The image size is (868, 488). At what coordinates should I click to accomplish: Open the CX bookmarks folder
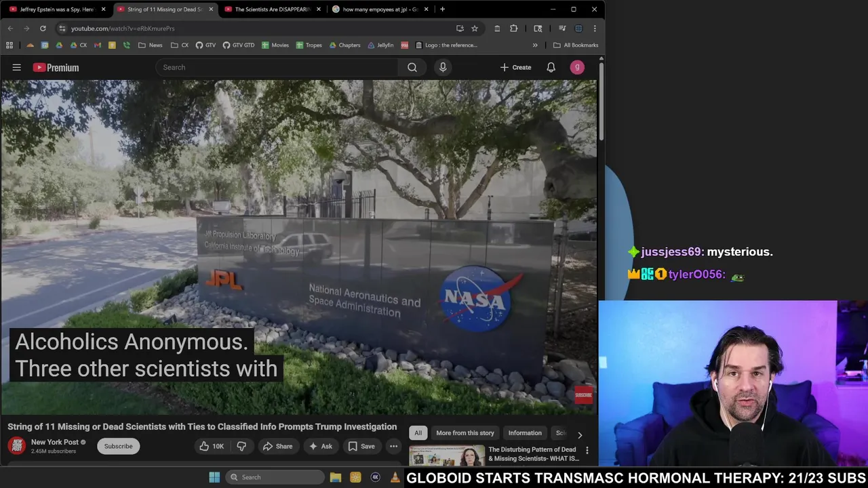(x=180, y=45)
